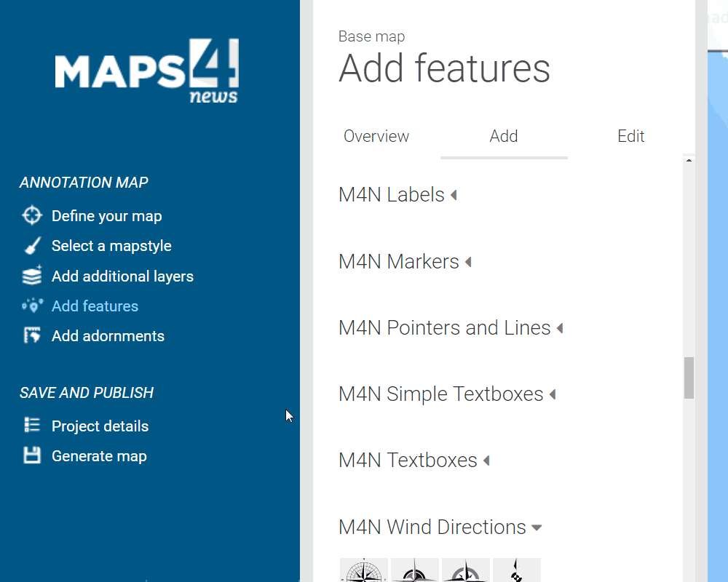Image resolution: width=728 pixels, height=582 pixels.
Task: Expand the M4N Pointers and Lines arrow
Action: coord(560,329)
